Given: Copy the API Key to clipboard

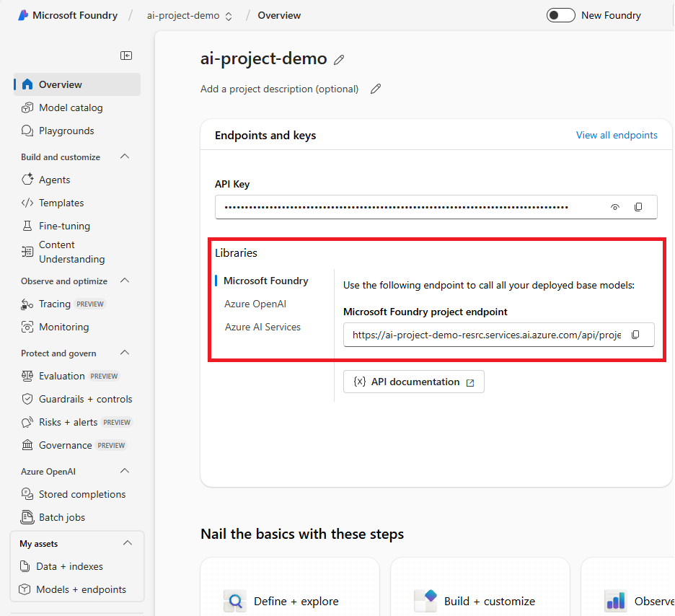Looking at the screenshot, I should pyautogui.click(x=638, y=207).
